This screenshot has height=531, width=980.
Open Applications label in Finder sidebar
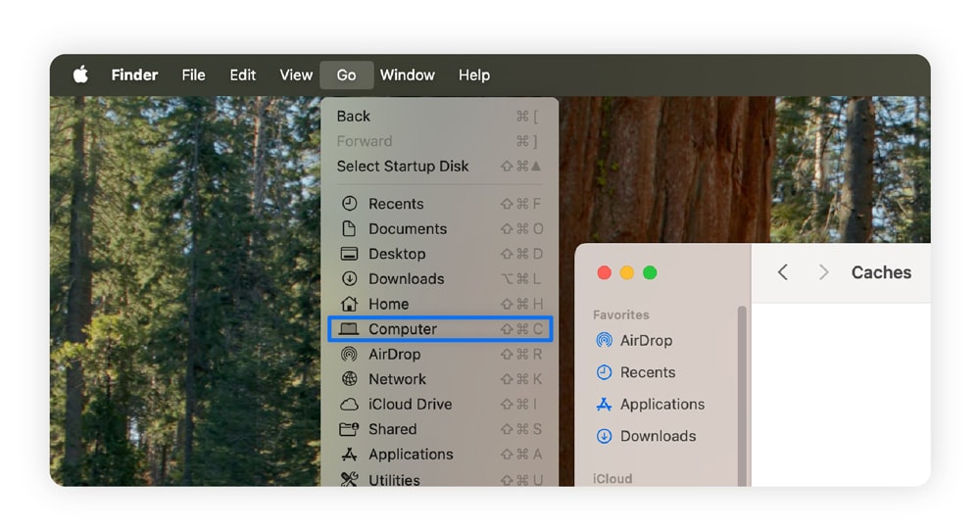661,405
